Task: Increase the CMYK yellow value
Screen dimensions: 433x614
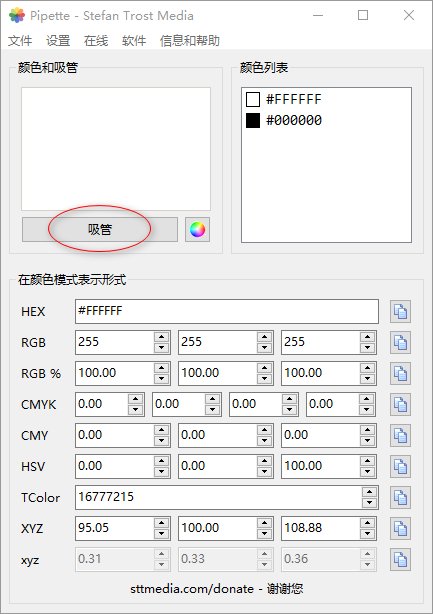Action: [289, 399]
